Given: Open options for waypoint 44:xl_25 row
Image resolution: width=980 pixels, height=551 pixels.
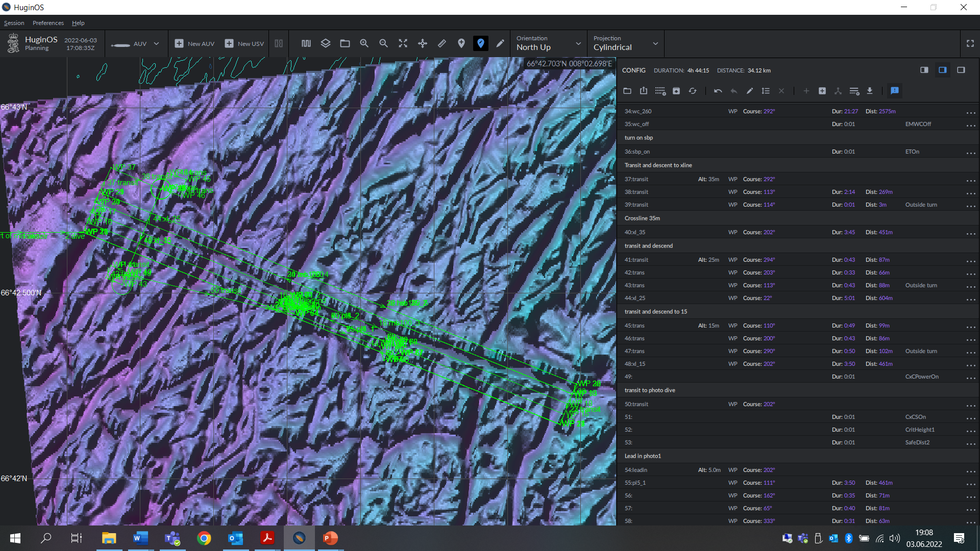Looking at the screenshot, I should [x=971, y=299].
